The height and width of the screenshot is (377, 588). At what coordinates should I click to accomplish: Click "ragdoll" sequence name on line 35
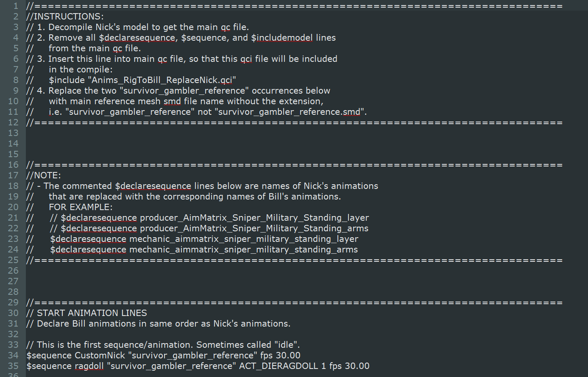[x=89, y=366]
